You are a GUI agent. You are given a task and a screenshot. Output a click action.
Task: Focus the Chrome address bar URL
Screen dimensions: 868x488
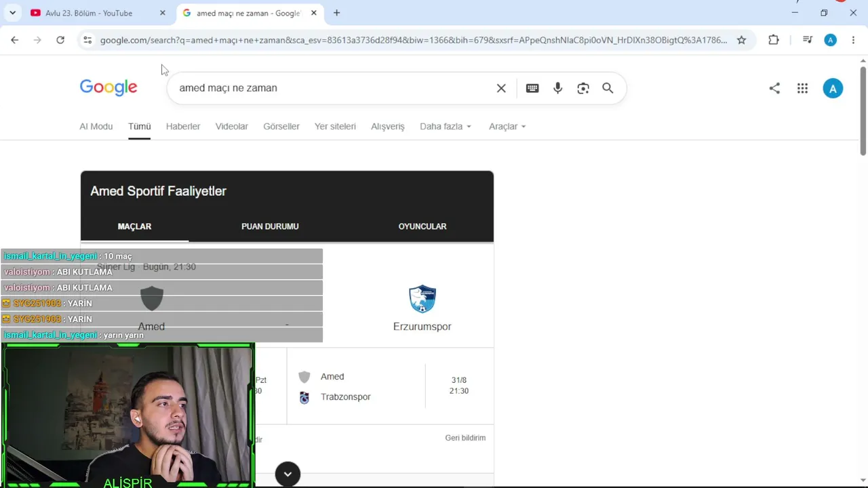click(x=414, y=40)
